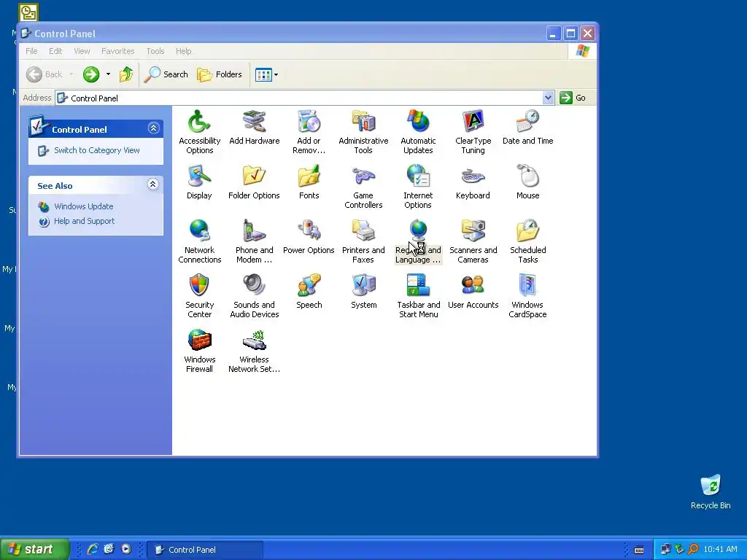Open ClearType Tuning applet
The width and height of the screenshot is (747, 560).
pos(473,132)
